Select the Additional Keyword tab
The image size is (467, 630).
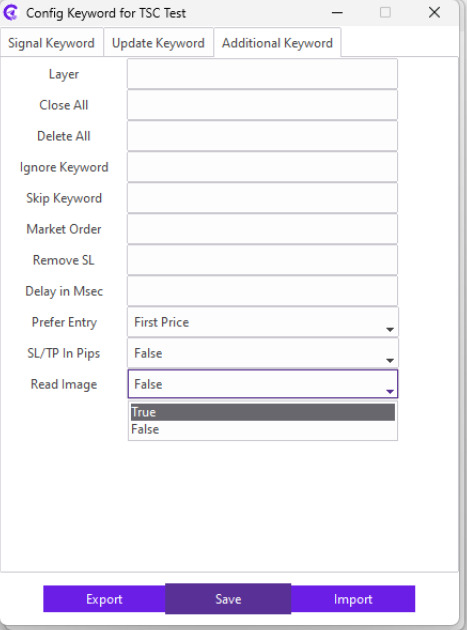[277, 43]
